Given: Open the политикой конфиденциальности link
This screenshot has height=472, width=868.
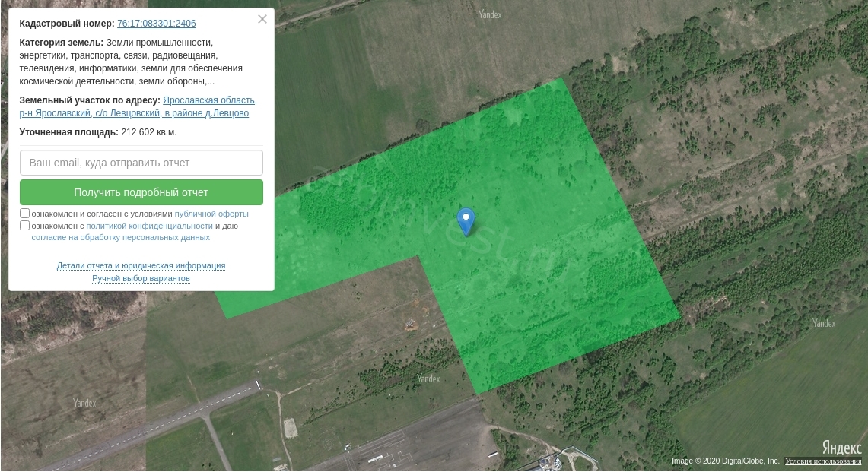Looking at the screenshot, I should [149, 226].
